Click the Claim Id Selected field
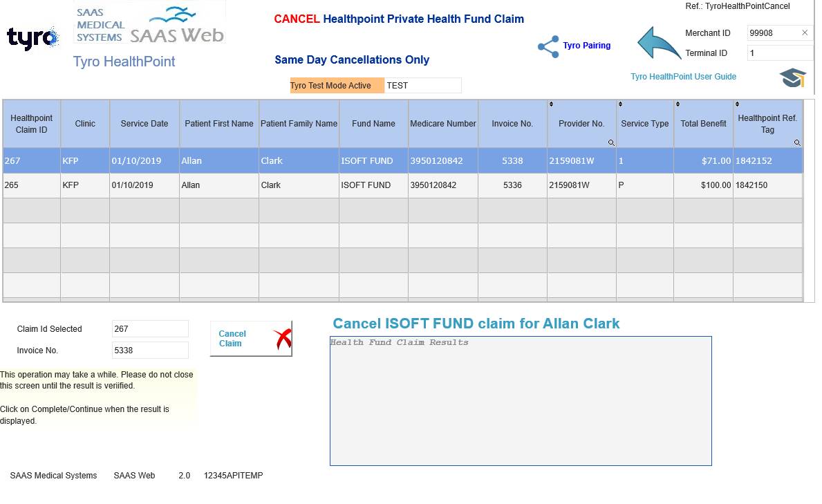The width and height of the screenshot is (822, 504). point(150,329)
